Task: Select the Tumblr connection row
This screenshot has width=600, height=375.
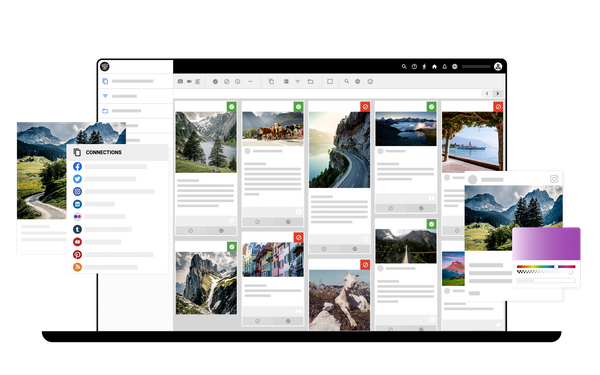Action: [118, 229]
